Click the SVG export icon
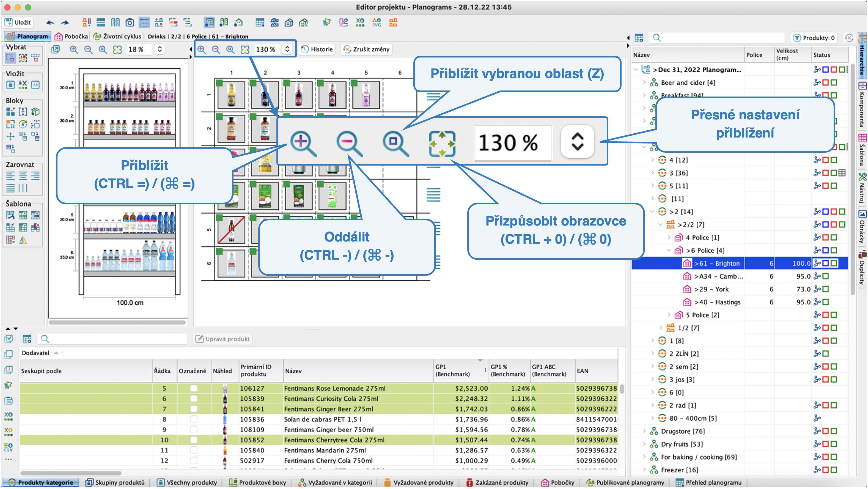This screenshot has width=868, height=489. [376, 23]
